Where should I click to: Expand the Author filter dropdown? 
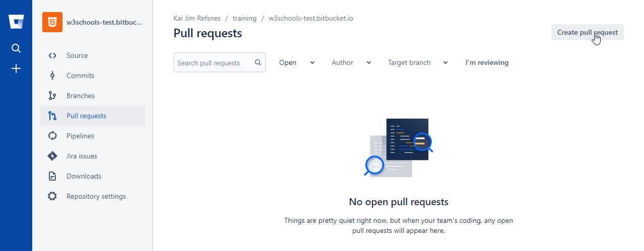pyautogui.click(x=351, y=63)
